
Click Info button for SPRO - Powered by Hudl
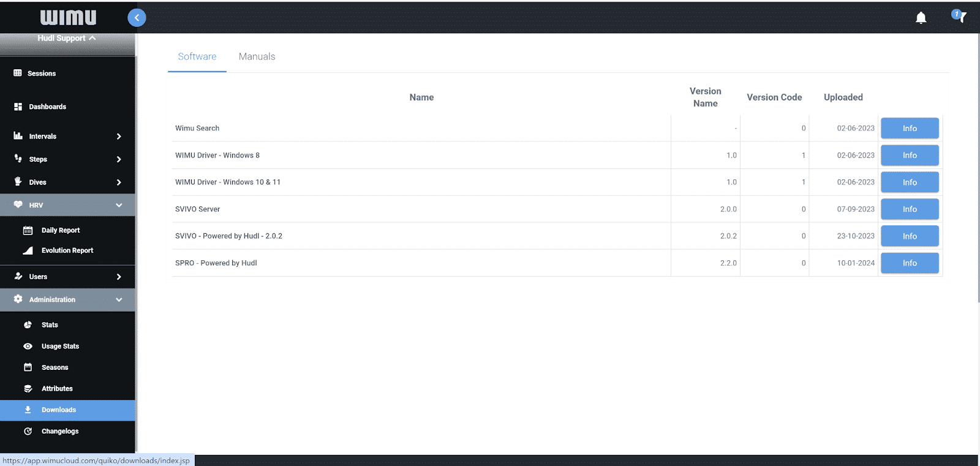coord(909,263)
